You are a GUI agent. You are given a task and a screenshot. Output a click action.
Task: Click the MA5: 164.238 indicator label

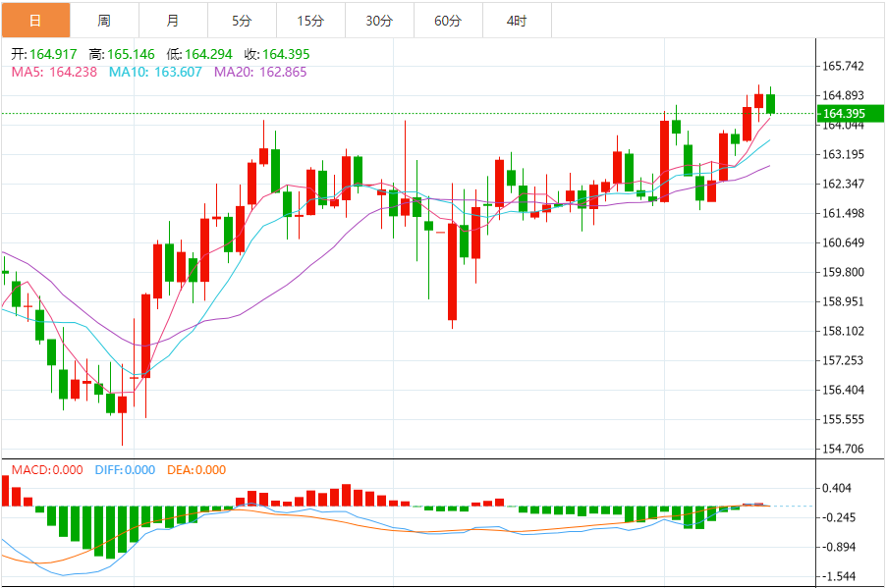(x=54, y=72)
